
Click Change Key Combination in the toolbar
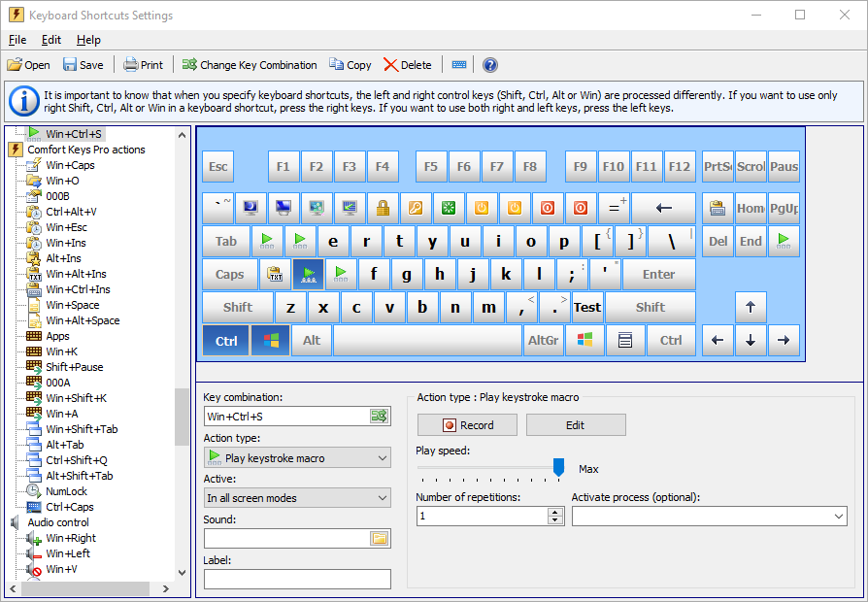[x=250, y=65]
